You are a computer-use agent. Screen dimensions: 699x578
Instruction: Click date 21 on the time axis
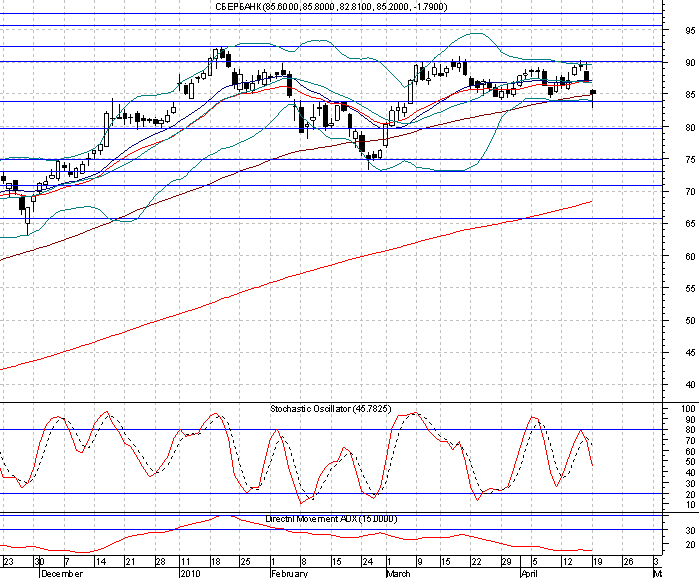tap(130, 562)
